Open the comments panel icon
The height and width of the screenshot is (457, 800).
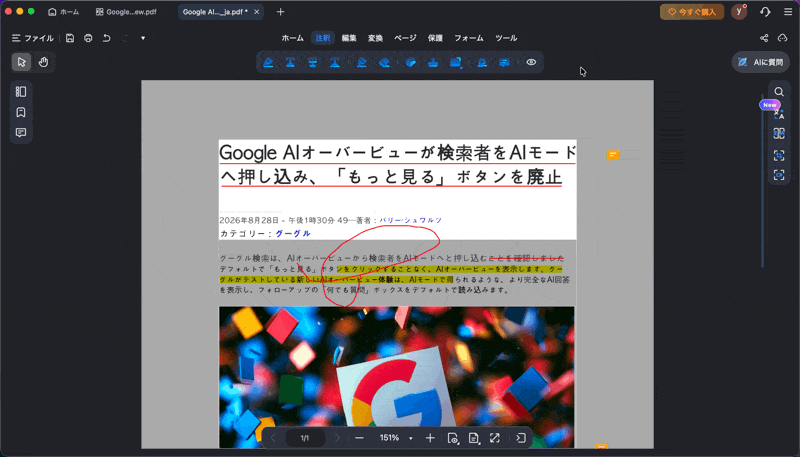(x=21, y=133)
